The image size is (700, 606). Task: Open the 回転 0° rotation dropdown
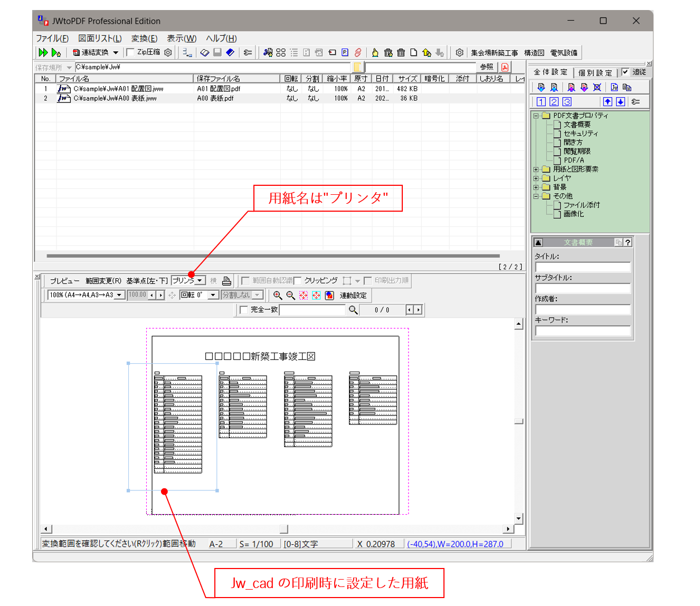[x=214, y=295]
